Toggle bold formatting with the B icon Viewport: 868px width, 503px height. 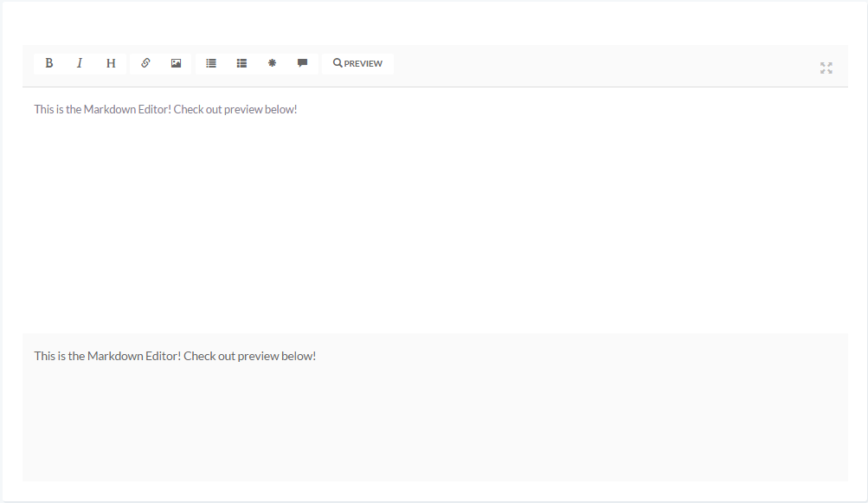point(49,63)
